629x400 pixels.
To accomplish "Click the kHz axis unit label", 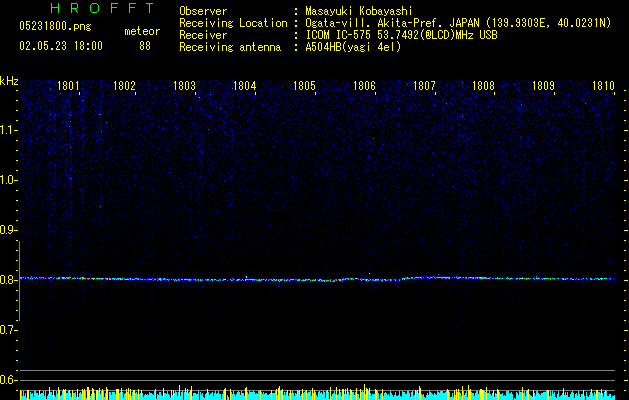I will (9, 81).
